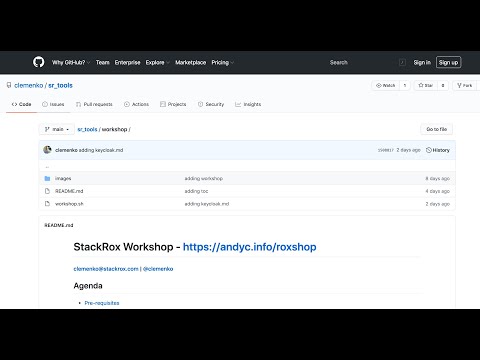Click sr_tools in the breadcrumb path
The height and width of the screenshot is (360, 480).
[x=87, y=129]
